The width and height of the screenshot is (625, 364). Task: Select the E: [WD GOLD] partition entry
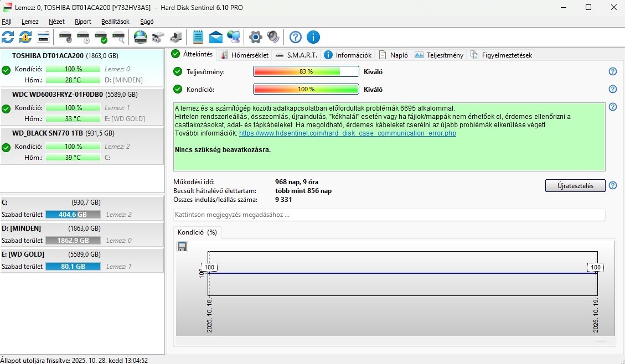click(x=82, y=260)
